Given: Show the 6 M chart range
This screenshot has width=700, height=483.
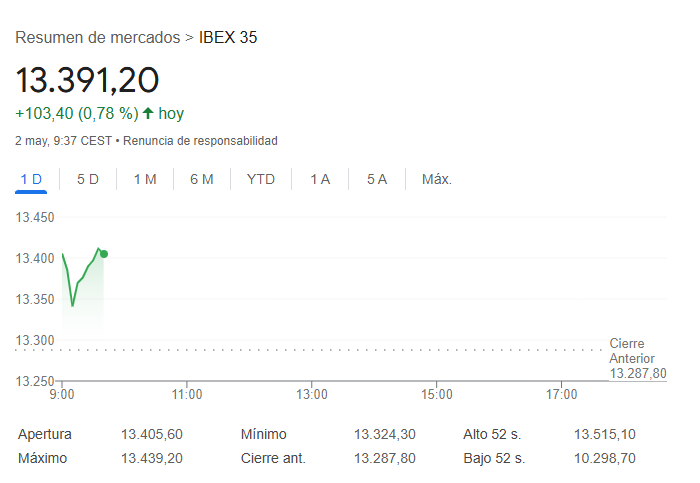Looking at the screenshot, I should click(x=202, y=179).
